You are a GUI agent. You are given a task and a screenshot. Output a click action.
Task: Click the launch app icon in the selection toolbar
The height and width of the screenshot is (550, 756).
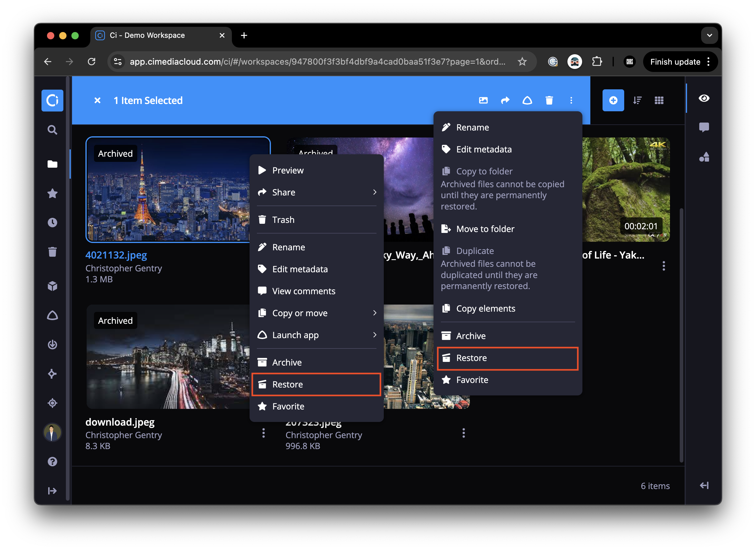527,100
